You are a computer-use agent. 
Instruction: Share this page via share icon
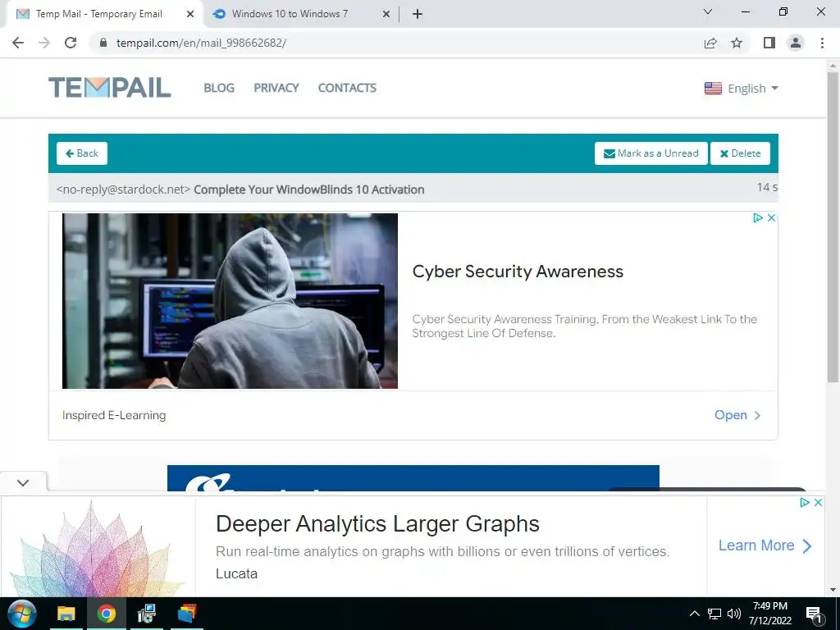710,43
